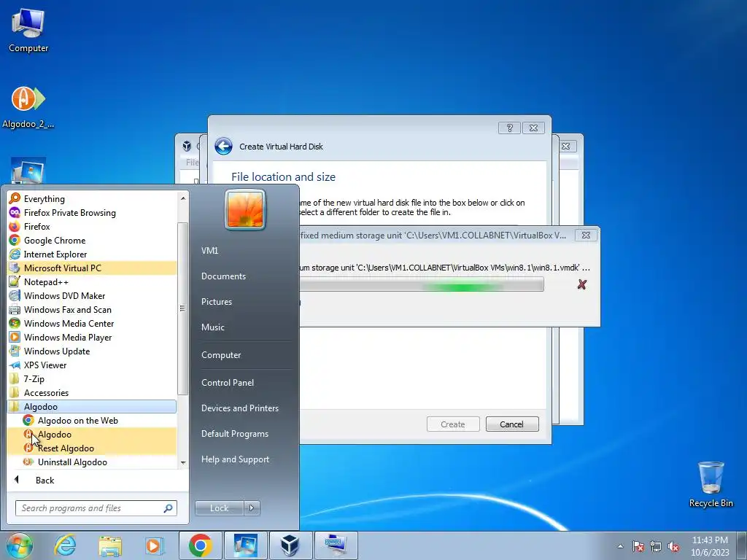Switch to Google Chrome on the taskbar
This screenshot has height=560, width=747.
(200, 545)
